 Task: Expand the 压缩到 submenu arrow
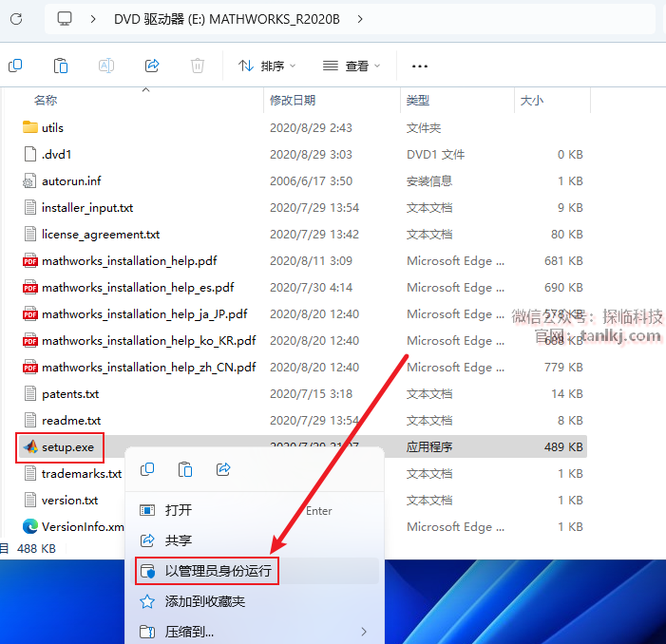(x=364, y=632)
